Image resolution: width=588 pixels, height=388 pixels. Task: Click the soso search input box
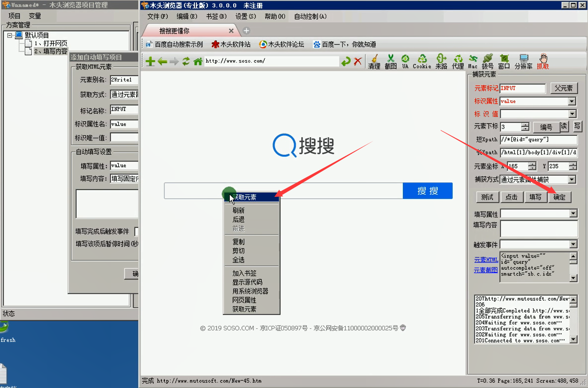(x=284, y=191)
